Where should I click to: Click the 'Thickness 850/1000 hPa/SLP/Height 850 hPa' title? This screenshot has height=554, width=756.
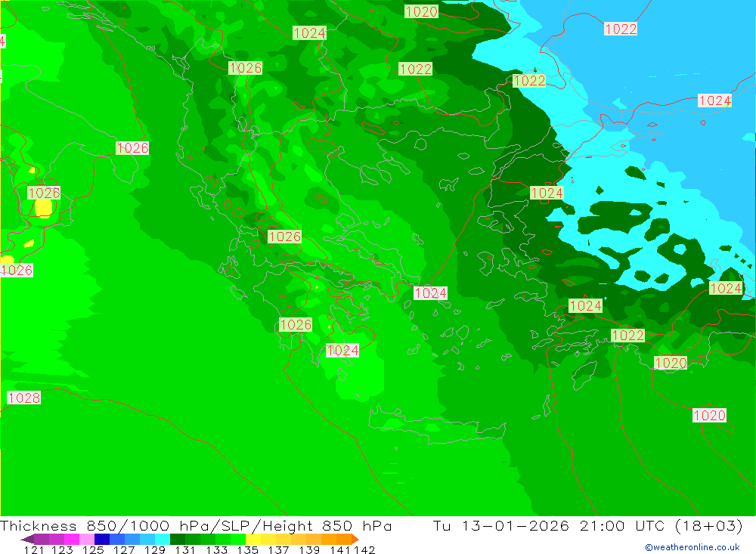tap(196, 525)
